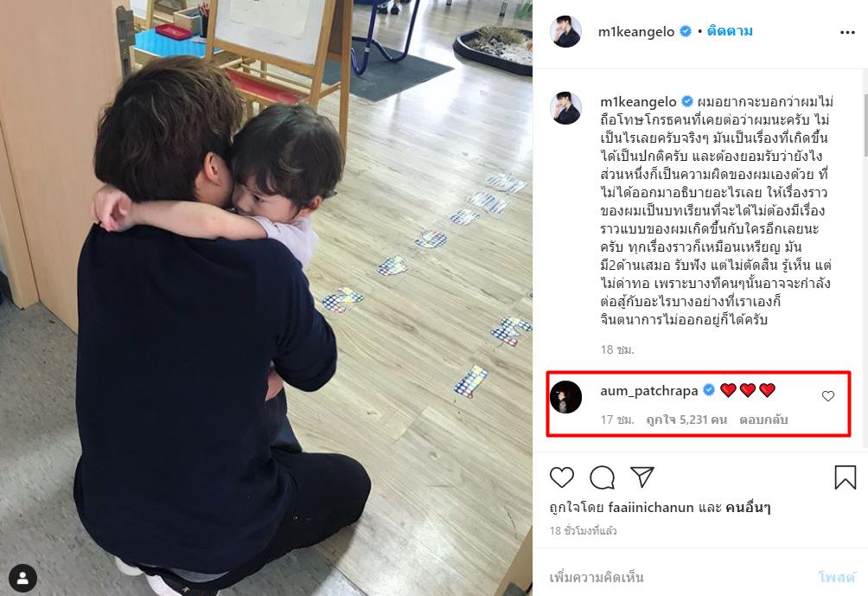Click the comments scrollbar thumb

[x=865, y=125]
